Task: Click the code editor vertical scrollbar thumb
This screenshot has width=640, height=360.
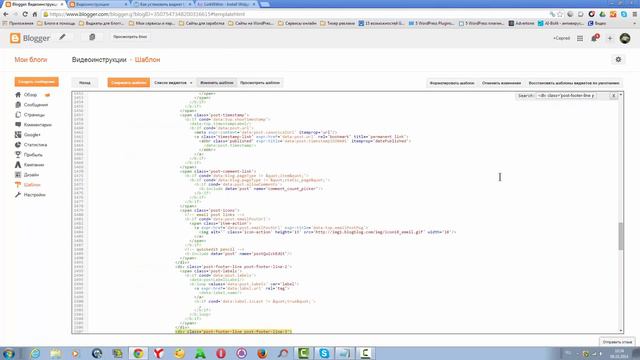Action: 621,236
